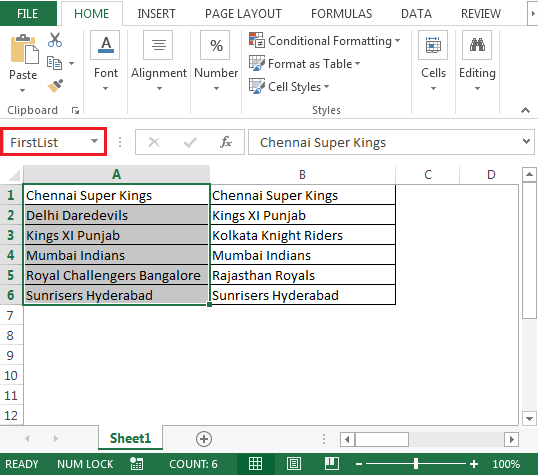Go to previous sheet arrow
This screenshot has width=538, height=475.
click(27, 438)
